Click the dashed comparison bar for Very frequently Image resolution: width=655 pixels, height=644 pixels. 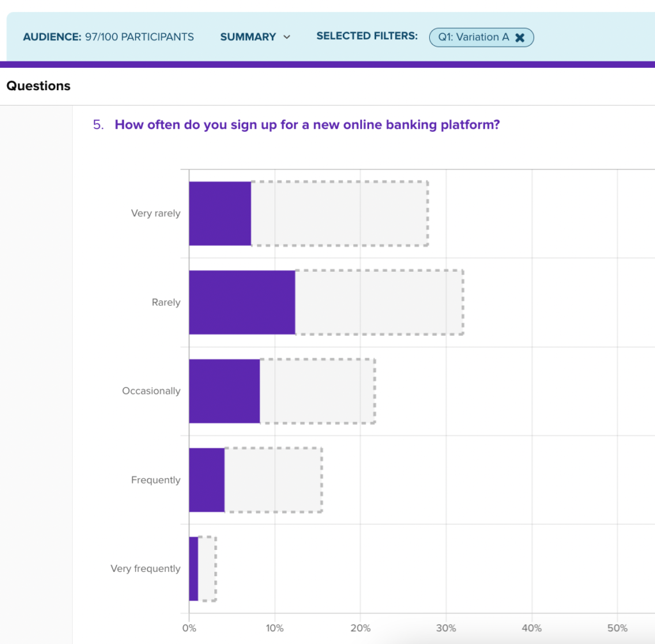pyautogui.click(x=207, y=569)
